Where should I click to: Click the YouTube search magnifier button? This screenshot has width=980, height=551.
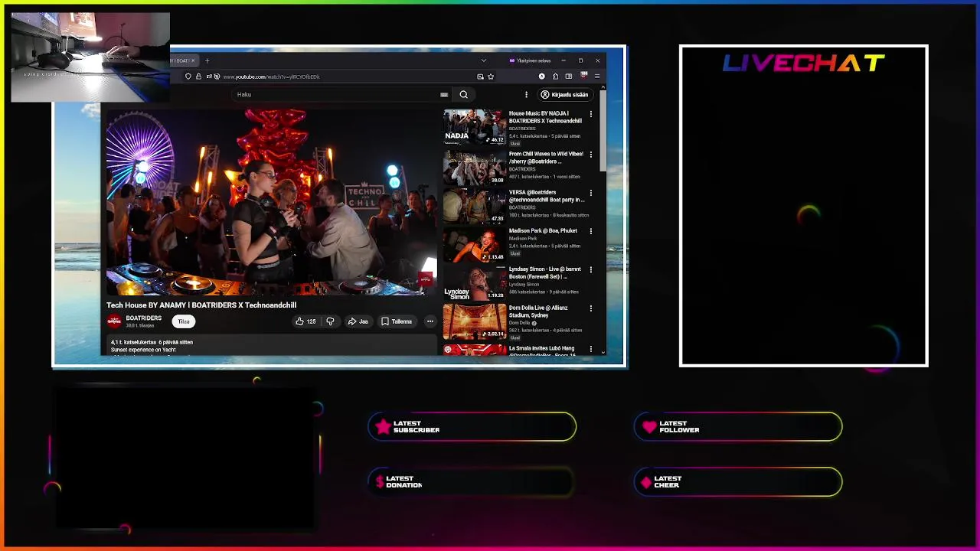tap(463, 94)
